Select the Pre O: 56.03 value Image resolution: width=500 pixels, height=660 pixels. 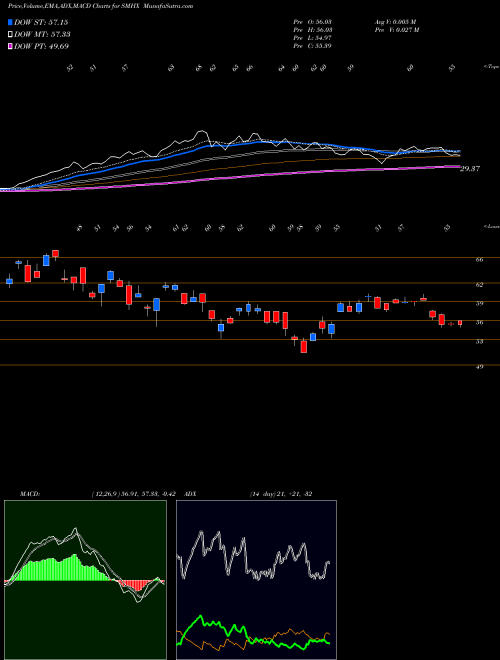[x=312, y=21]
